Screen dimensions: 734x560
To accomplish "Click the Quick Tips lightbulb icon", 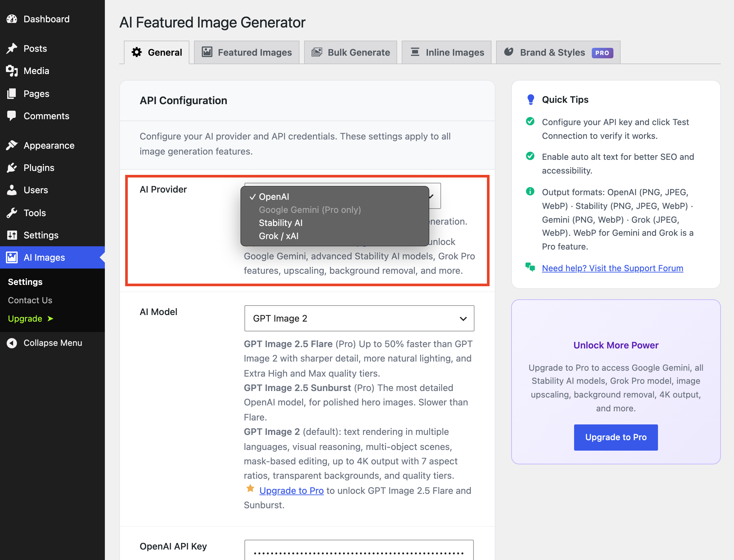I will 531,99.
